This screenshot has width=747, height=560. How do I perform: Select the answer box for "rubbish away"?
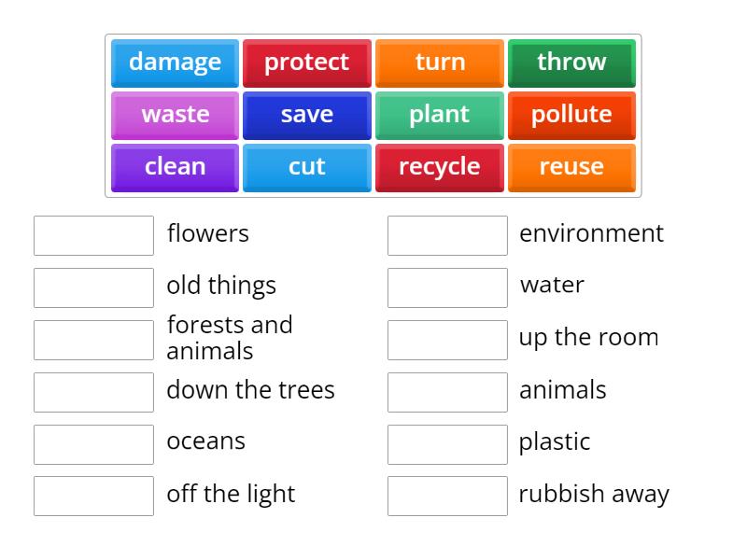coord(447,497)
